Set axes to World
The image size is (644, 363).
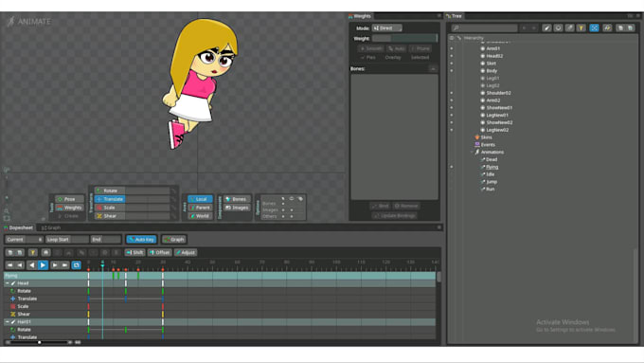tap(200, 216)
